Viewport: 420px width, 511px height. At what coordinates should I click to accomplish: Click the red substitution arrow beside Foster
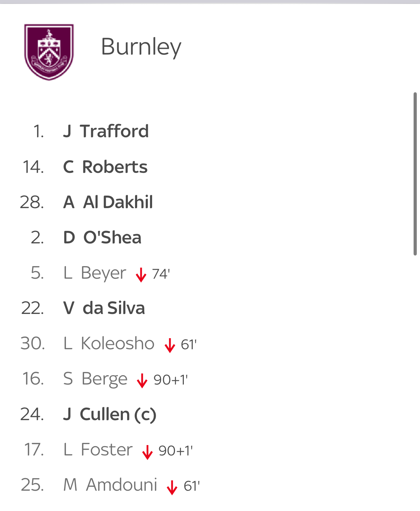147,451
